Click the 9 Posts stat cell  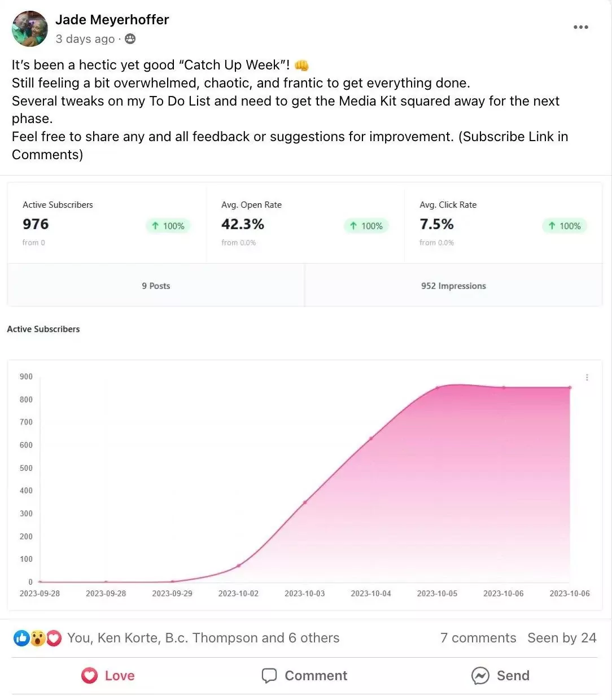[156, 286]
